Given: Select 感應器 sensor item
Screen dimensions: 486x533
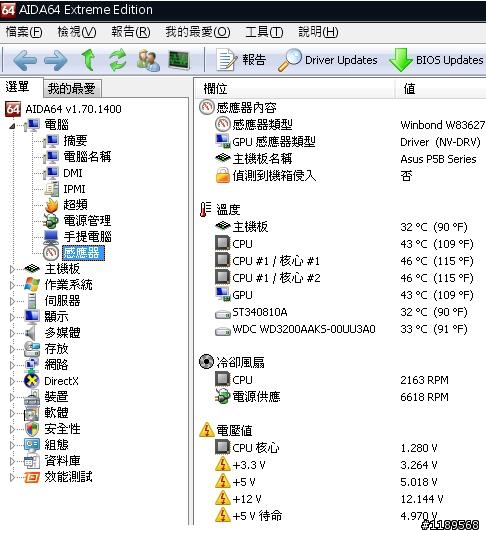Looking at the screenshot, I should [x=83, y=253].
